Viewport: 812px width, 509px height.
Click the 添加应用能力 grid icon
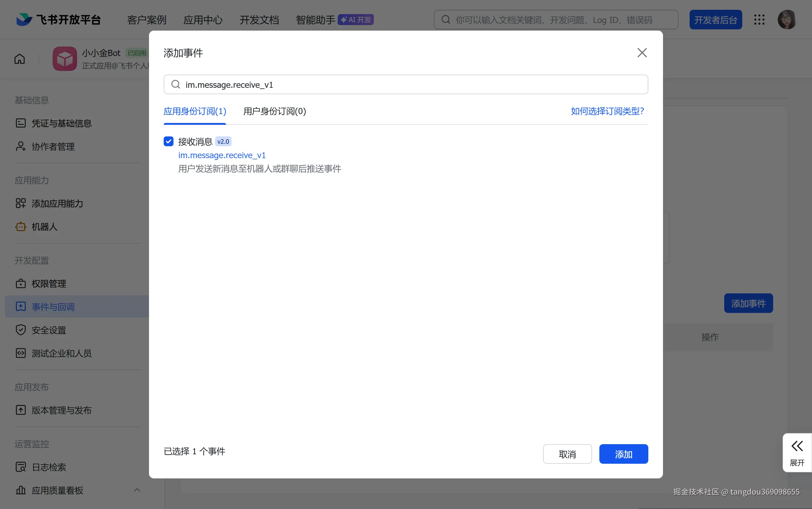[x=20, y=203]
